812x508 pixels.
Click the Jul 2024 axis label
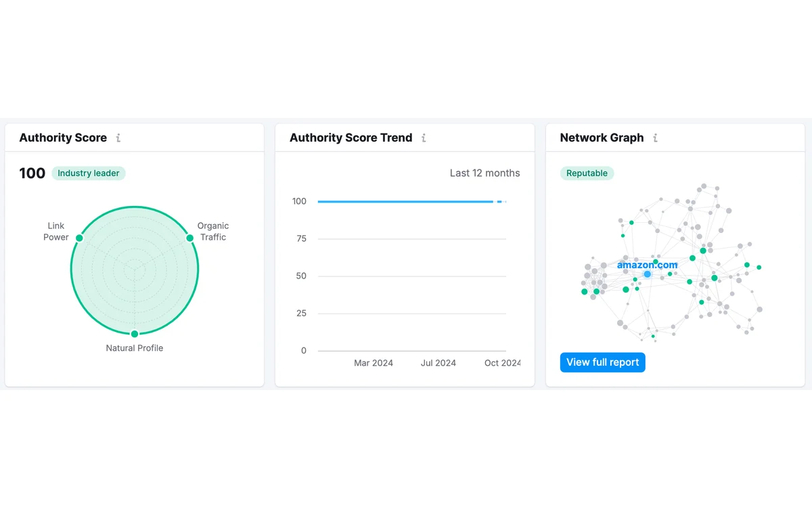pyautogui.click(x=438, y=363)
